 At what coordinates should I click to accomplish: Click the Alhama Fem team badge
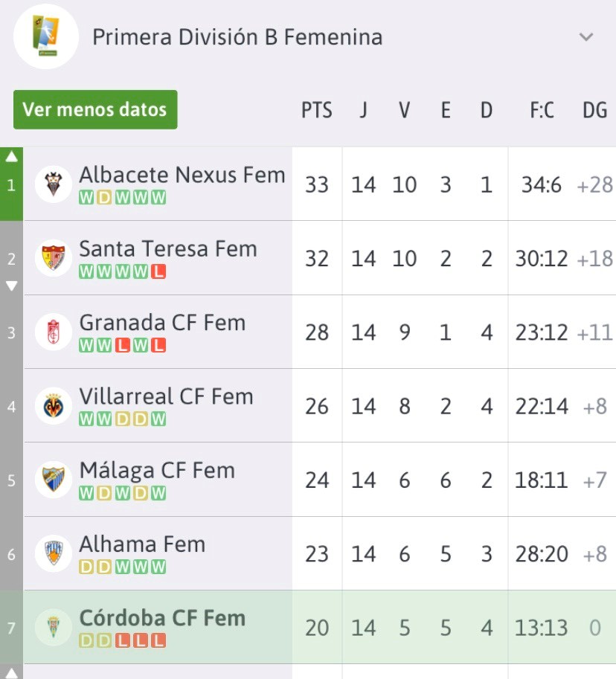coord(54,554)
